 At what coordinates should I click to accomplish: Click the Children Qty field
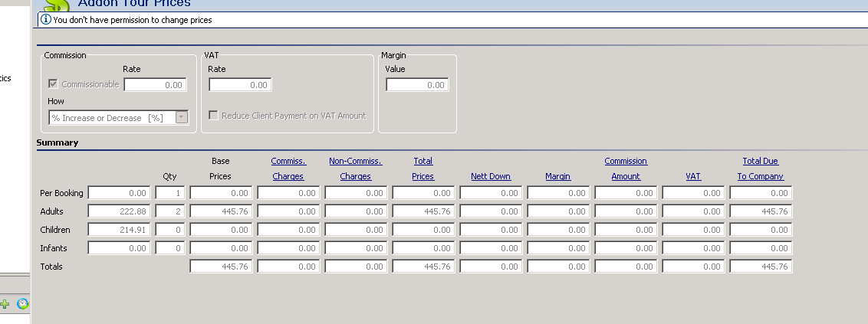click(x=170, y=230)
